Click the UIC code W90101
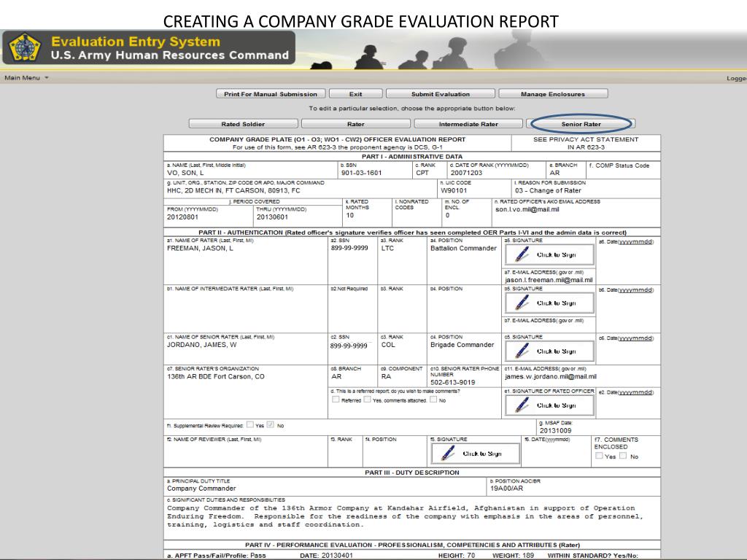This screenshot has width=747, height=560. pos(454,190)
